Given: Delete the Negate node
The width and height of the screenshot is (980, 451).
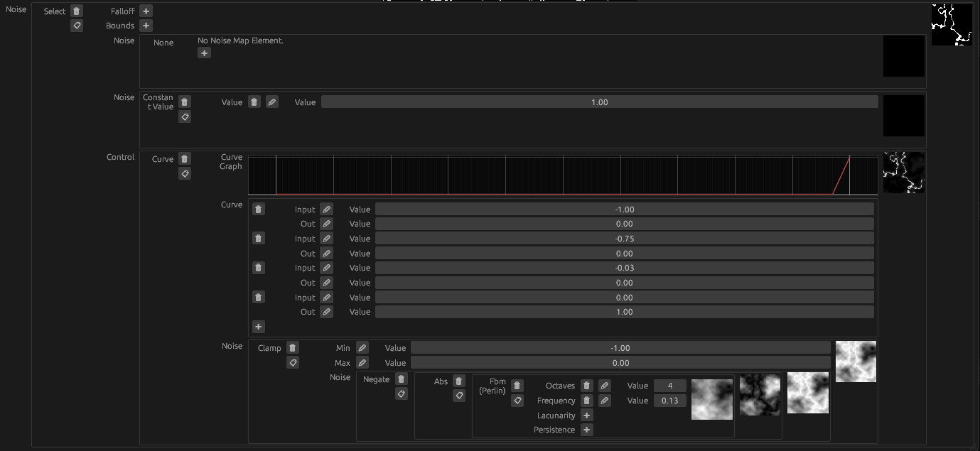Looking at the screenshot, I should [x=402, y=379].
